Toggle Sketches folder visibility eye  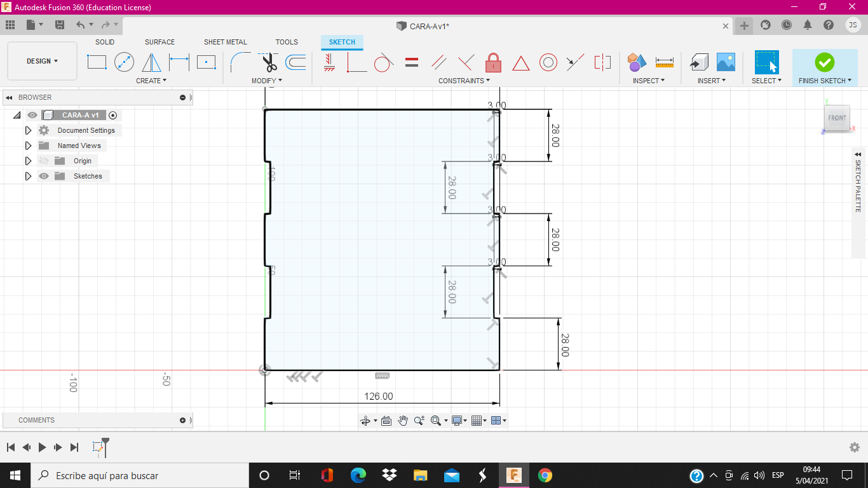(43, 176)
